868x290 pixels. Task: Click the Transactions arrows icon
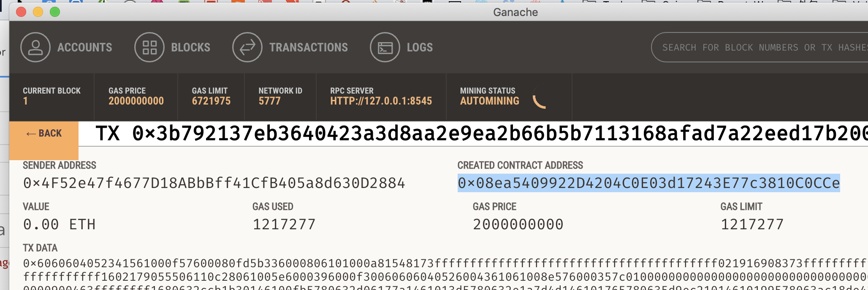[247, 47]
